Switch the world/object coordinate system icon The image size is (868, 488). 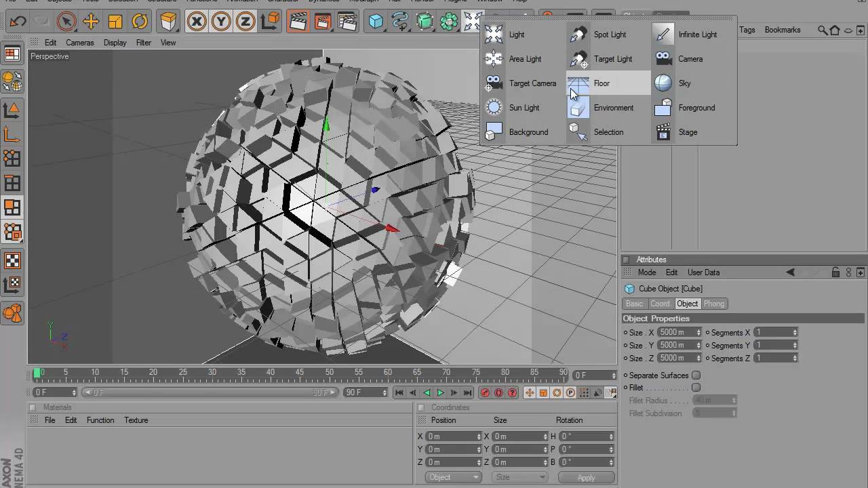point(270,22)
